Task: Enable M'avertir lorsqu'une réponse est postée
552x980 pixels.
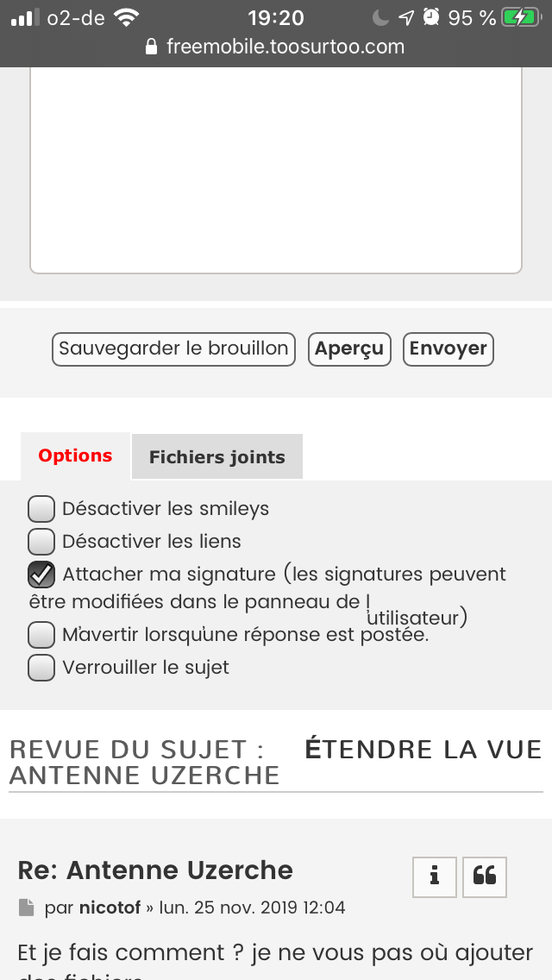Action: [41, 636]
